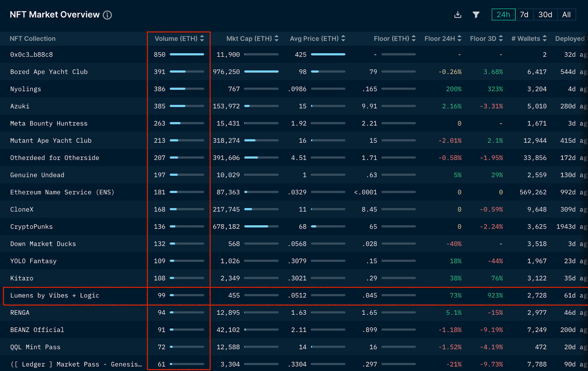This screenshot has width=588, height=371.
Task: Select BEANZ Official collection
Action: pyautogui.click(x=37, y=330)
